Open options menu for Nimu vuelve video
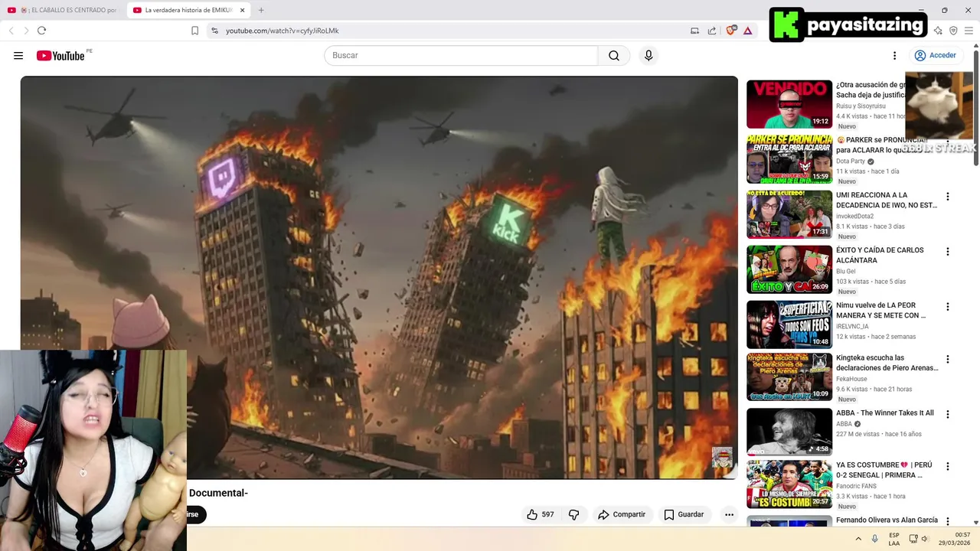 click(x=948, y=307)
